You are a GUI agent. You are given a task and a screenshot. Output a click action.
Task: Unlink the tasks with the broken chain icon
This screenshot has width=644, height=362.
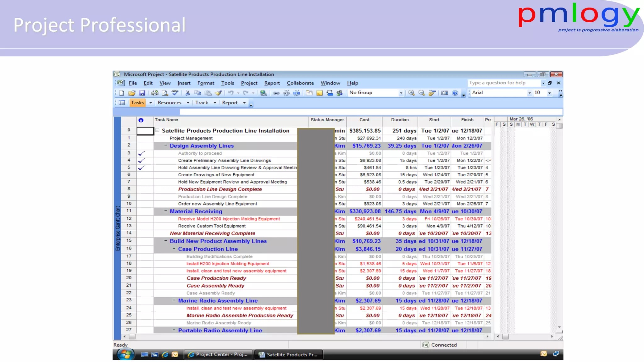286,93
